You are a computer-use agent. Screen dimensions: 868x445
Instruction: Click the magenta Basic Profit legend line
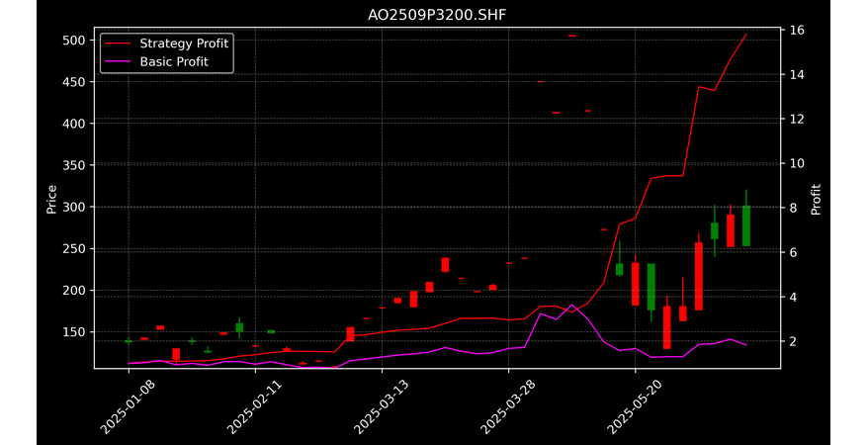[x=117, y=62]
